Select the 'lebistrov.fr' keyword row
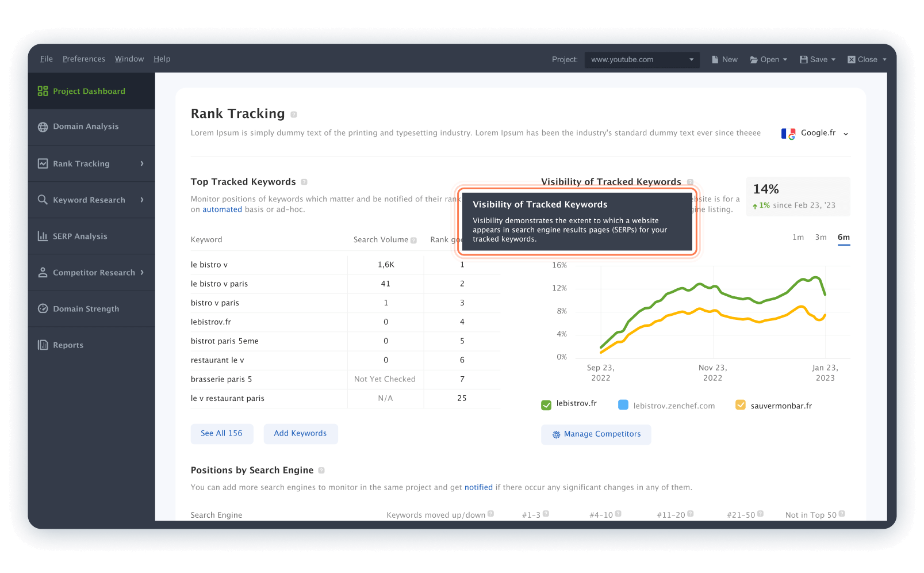Screen dimensions: 924x573 pyautogui.click(x=345, y=322)
